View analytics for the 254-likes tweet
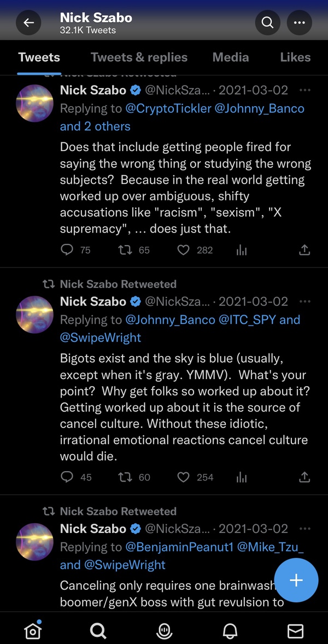The width and height of the screenshot is (328, 644). point(242,477)
